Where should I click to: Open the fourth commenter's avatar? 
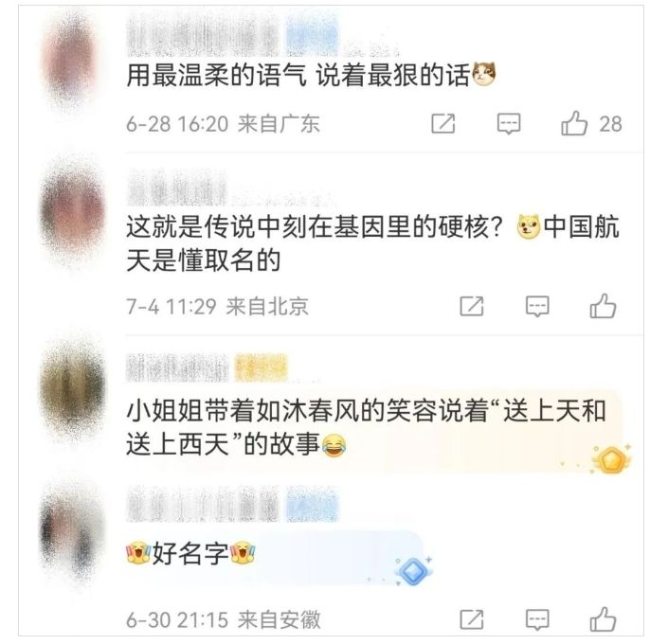[71, 534]
